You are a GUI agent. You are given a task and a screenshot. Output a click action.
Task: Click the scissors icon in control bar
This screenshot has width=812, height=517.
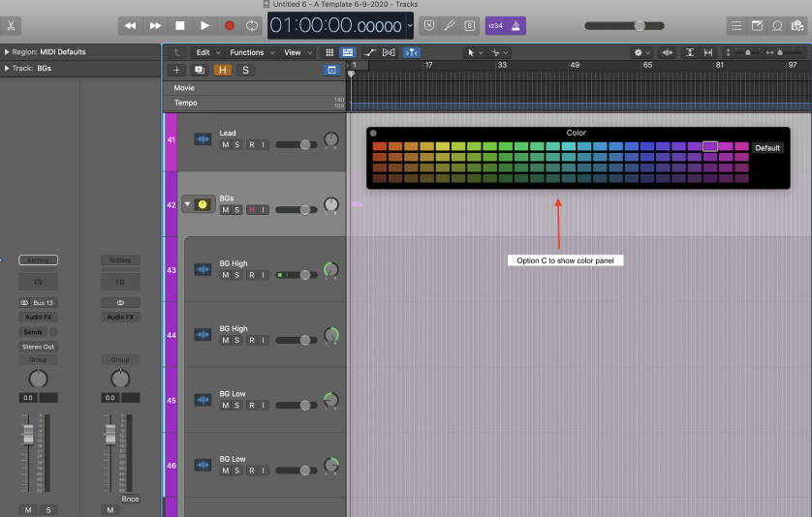coord(11,25)
